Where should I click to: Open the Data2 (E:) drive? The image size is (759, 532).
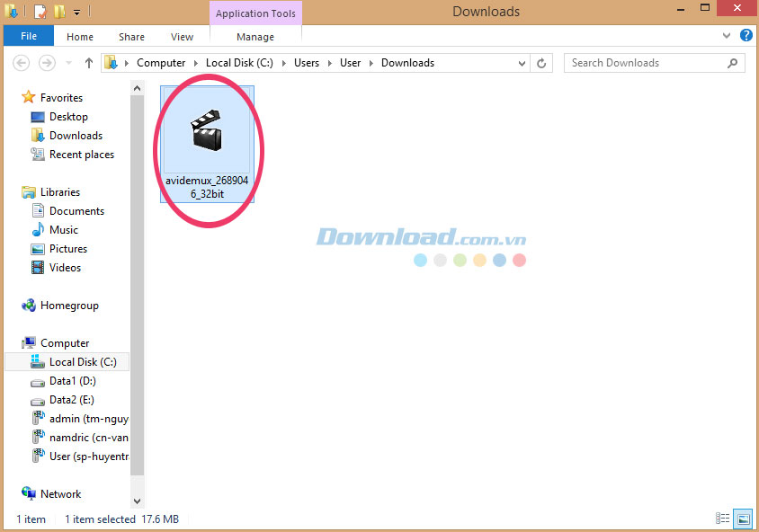71,400
